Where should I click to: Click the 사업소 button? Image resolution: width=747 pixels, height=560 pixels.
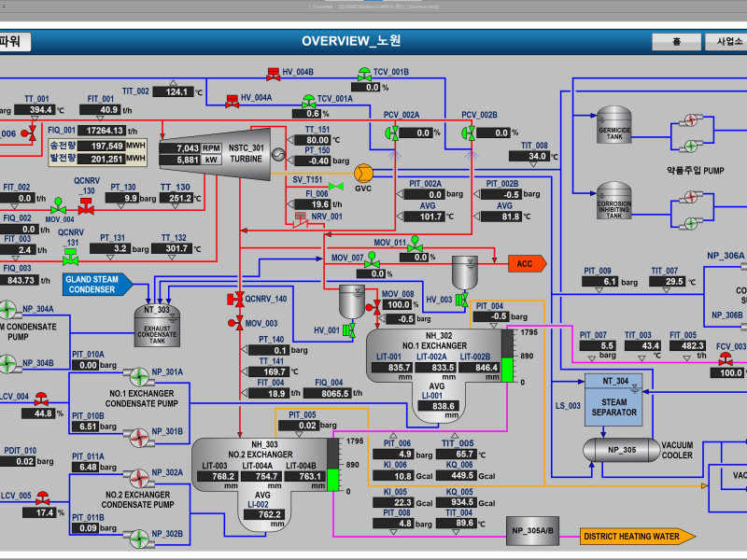[x=727, y=42]
